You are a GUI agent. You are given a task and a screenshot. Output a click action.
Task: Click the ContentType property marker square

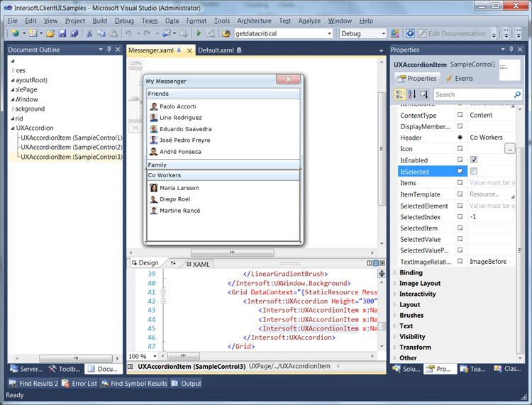[460, 115]
